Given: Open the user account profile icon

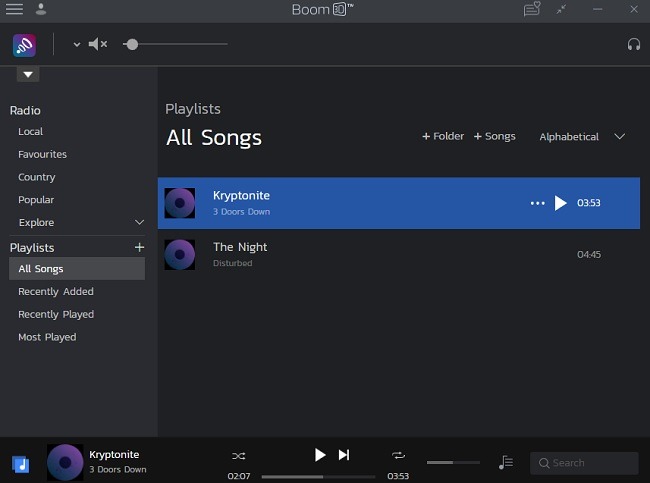Looking at the screenshot, I should (x=41, y=9).
